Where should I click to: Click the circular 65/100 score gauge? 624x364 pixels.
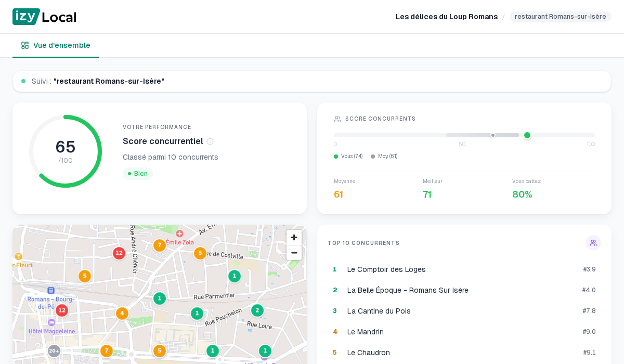pos(66,151)
